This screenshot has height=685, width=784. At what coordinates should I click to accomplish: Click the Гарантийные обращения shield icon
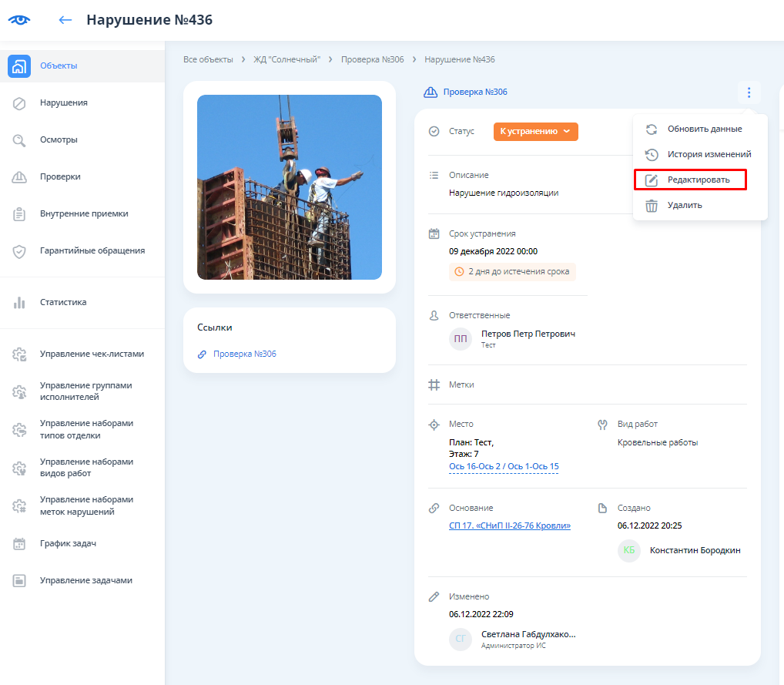19,251
